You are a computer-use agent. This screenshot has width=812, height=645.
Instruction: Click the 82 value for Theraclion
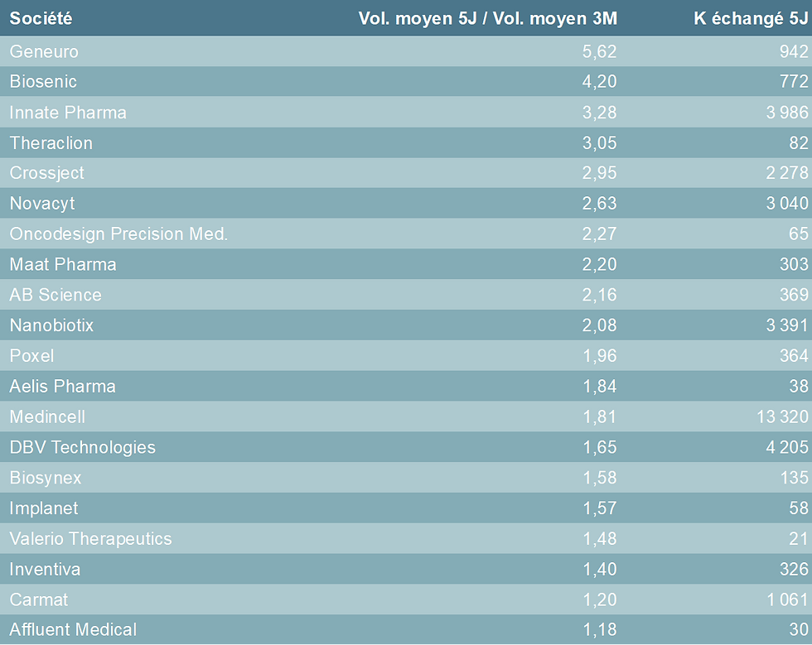coord(799,143)
